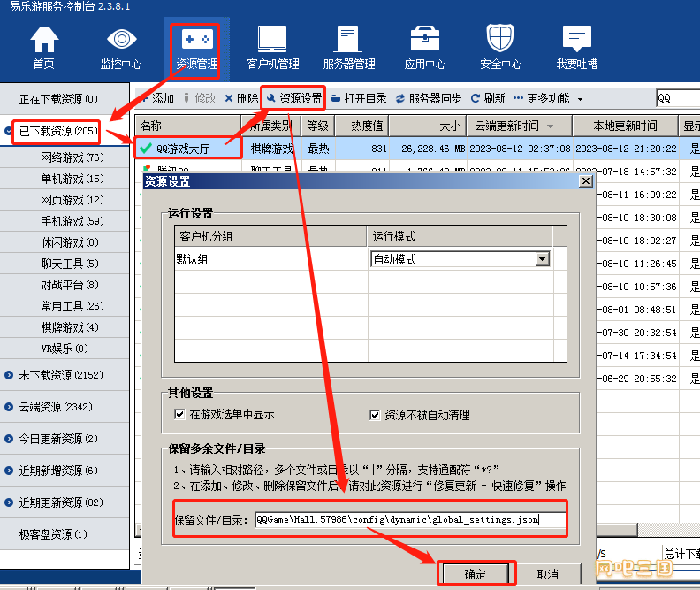700x590 pixels.
Task: Sort by 等级 column header
Action: 317,126
